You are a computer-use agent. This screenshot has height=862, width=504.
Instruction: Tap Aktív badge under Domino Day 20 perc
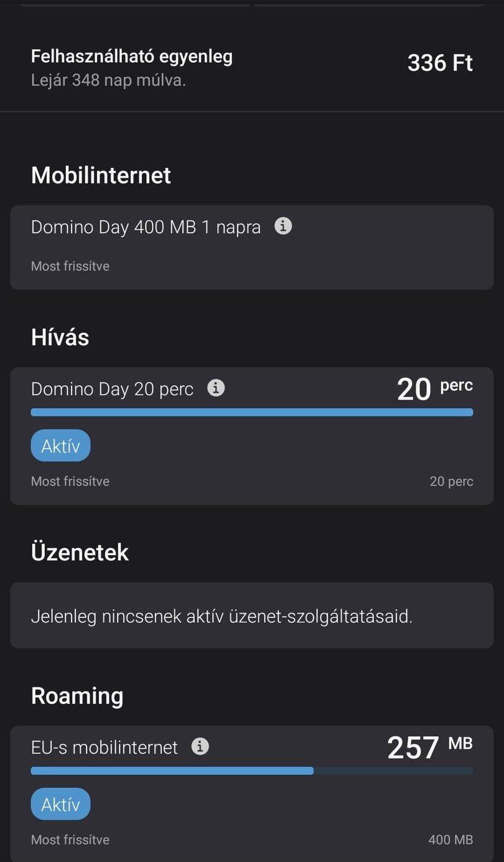[x=60, y=446]
